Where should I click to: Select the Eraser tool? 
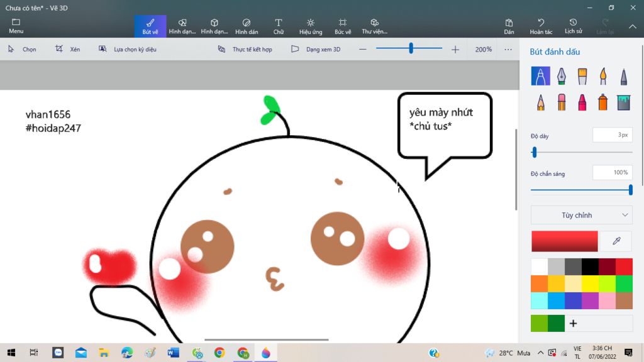click(562, 102)
